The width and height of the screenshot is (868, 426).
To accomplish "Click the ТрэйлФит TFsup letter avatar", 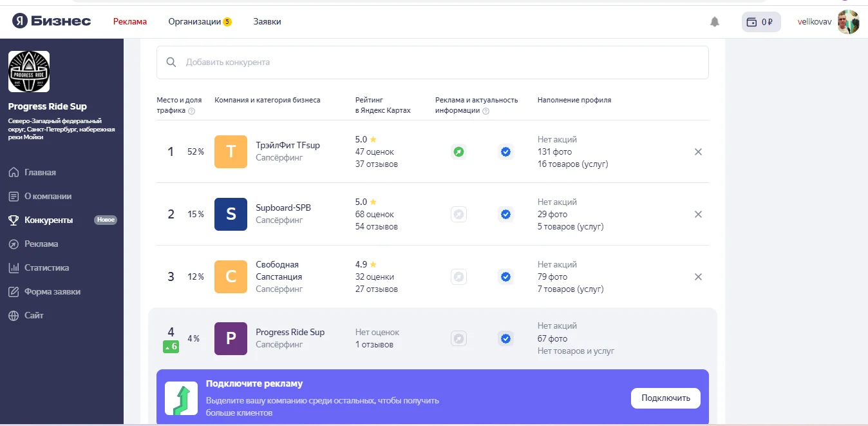I will pos(231,151).
